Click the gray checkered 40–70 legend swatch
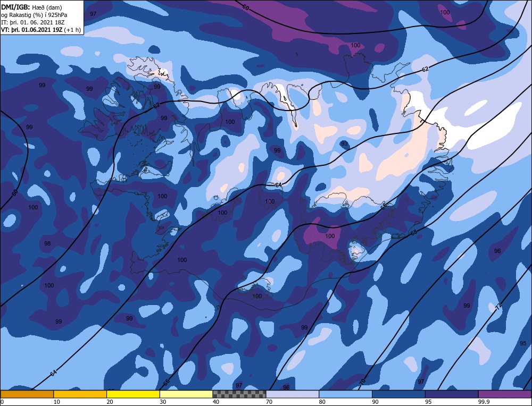The image size is (532, 406). tap(239, 394)
